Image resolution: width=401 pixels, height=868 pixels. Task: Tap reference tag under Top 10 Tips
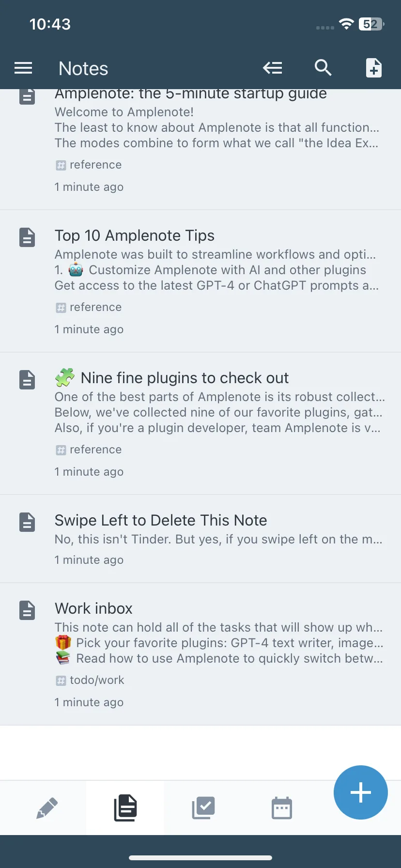pos(88,307)
